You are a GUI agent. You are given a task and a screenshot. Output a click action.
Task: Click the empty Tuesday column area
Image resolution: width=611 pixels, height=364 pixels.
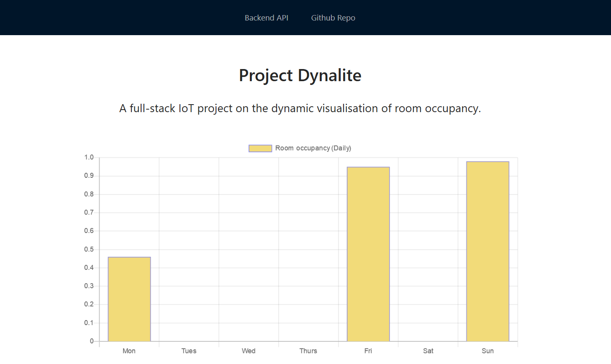click(x=188, y=251)
